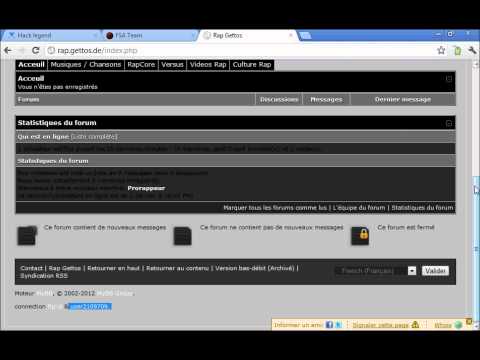This screenshot has height=360, width=480.
Task: Collapse the Acceuil forum section
Action: coord(449,79)
